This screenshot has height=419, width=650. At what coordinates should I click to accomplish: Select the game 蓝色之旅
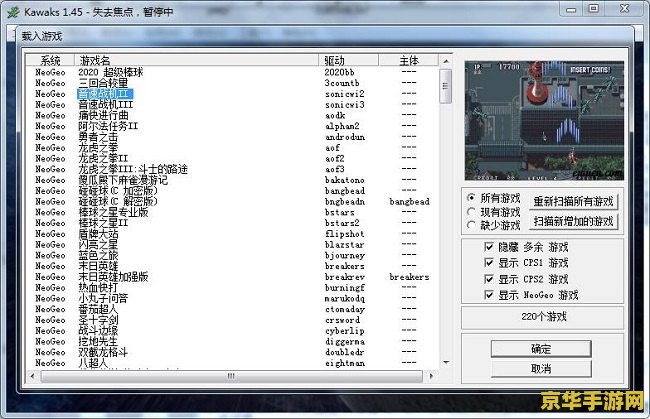[x=98, y=255]
